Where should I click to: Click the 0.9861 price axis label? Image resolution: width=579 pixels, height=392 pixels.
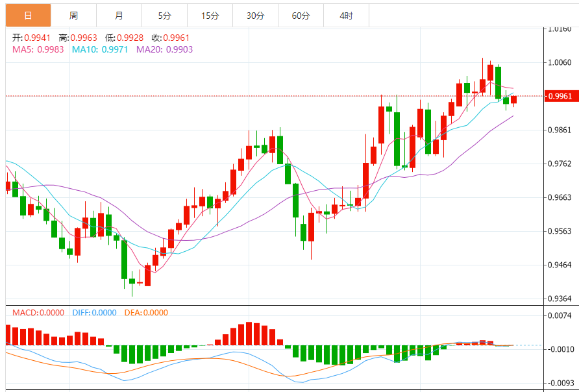[561, 130]
